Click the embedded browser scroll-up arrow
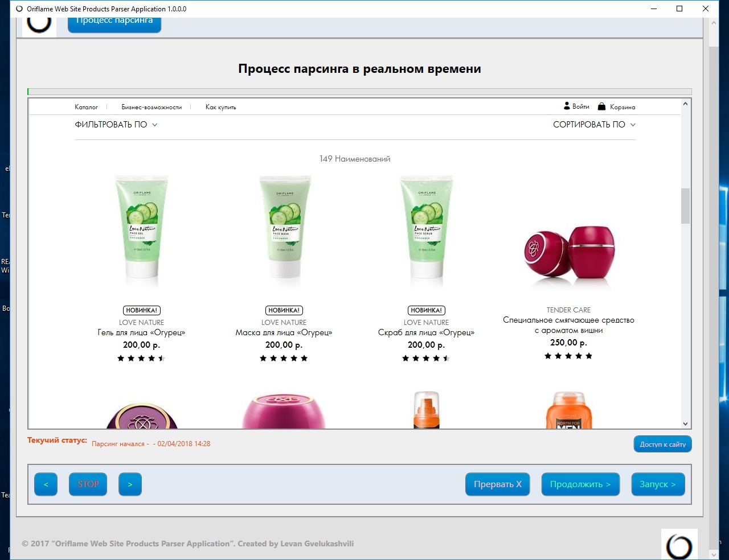This screenshot has height=560, width=729. (x=686, y=104)
